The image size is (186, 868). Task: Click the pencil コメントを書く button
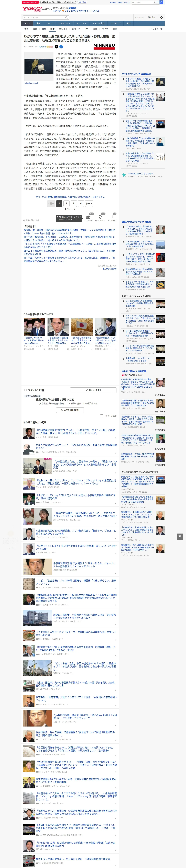pos(93,390)
